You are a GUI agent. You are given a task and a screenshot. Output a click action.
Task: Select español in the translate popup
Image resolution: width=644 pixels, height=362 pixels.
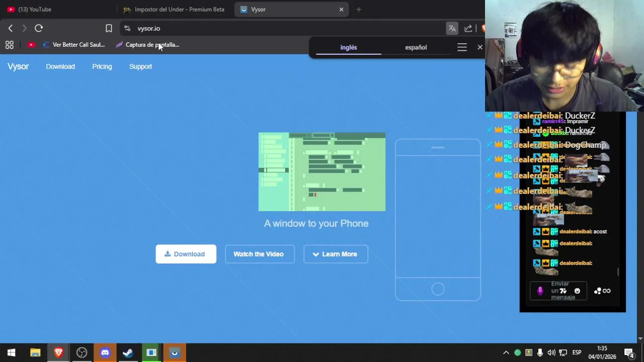[x=416, y=47]
